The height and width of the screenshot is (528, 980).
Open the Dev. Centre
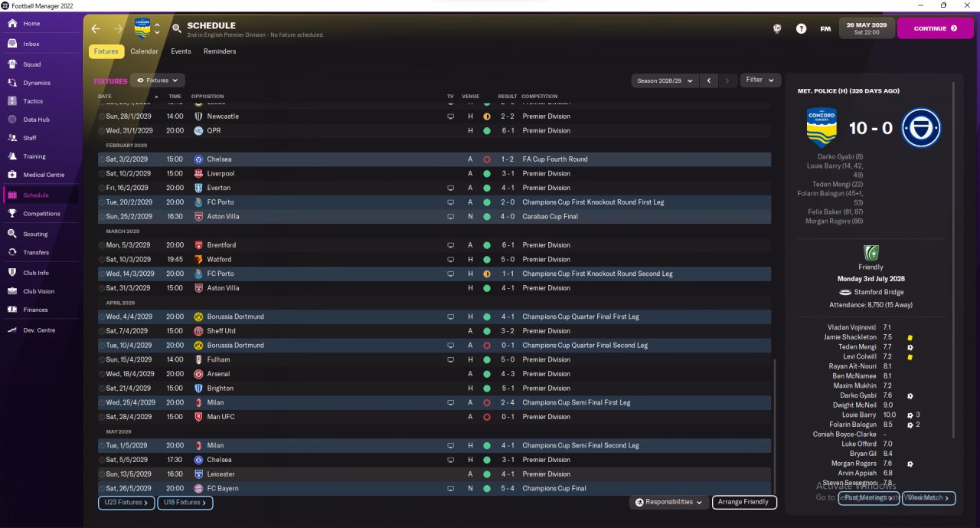click(41, 330)
